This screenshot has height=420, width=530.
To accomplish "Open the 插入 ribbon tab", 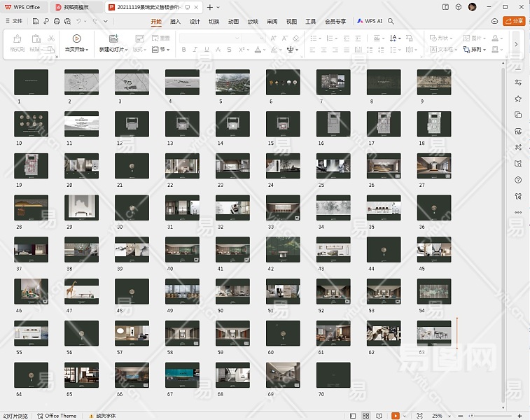I will (175, 21).
